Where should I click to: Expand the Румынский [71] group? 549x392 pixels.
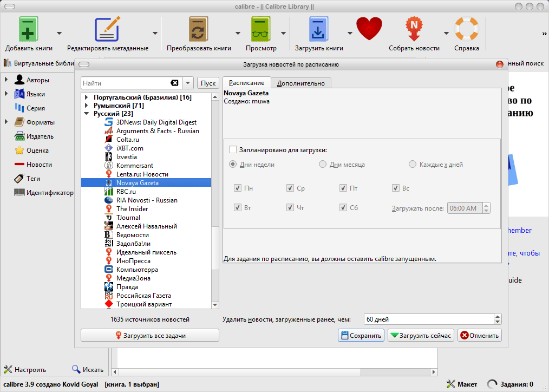coord(87,106)
